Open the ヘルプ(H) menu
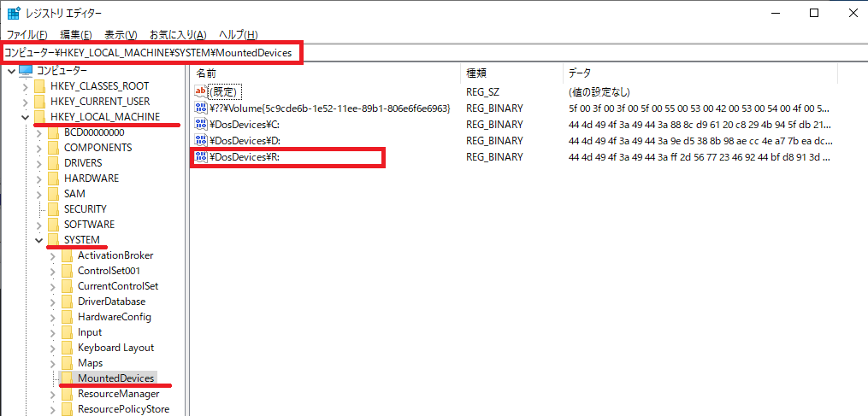The height and width of the screenshot is (416, 868). coord(238,34)
